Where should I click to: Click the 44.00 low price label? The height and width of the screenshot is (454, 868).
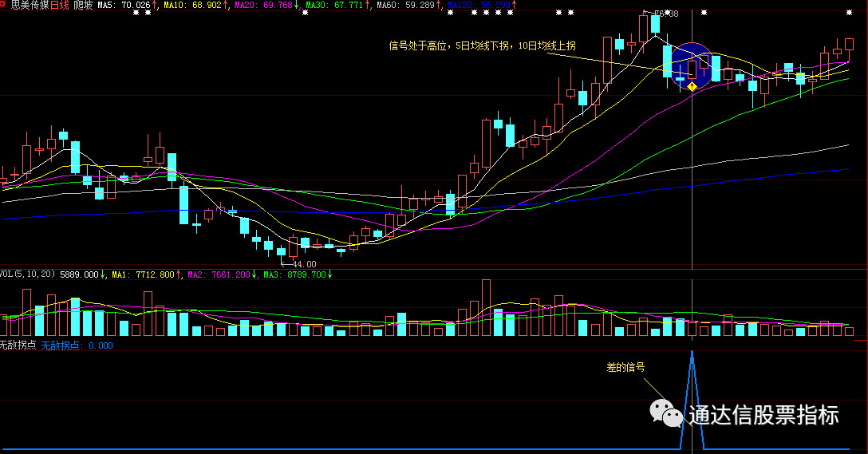click(x=304, y=265)
